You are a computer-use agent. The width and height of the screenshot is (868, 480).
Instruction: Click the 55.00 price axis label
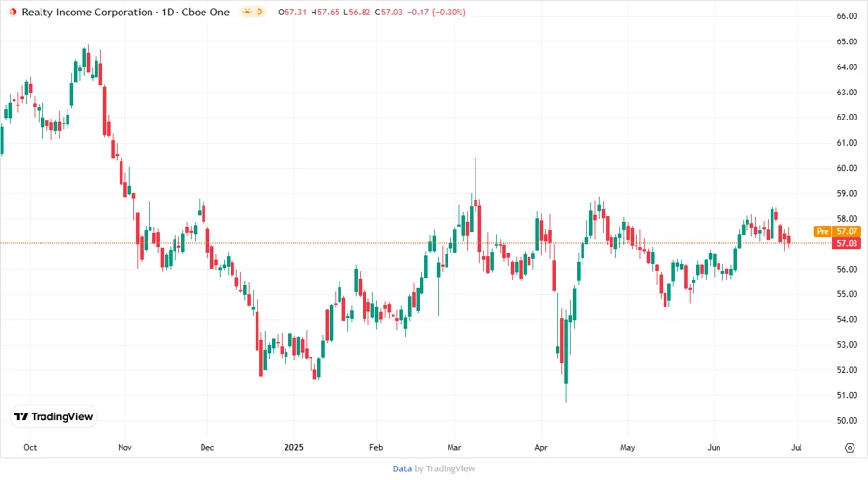[x=847, y=295]
